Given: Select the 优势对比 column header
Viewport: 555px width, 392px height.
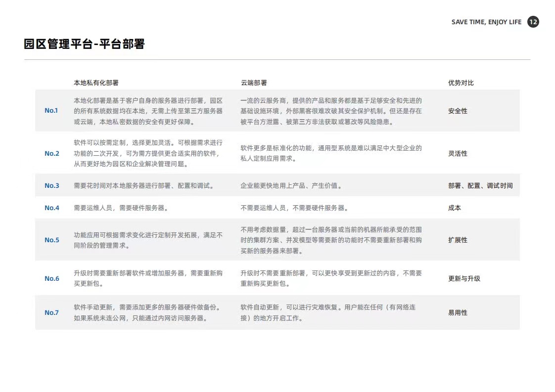Looking at the screenshot, I should click(461, 83).
